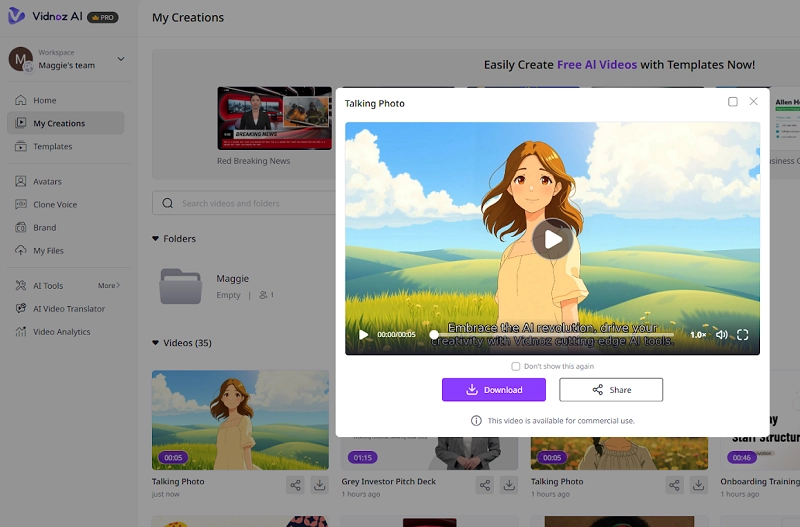Collapse the Videos (35) section

pyautogui.click(x=156, y=343)
